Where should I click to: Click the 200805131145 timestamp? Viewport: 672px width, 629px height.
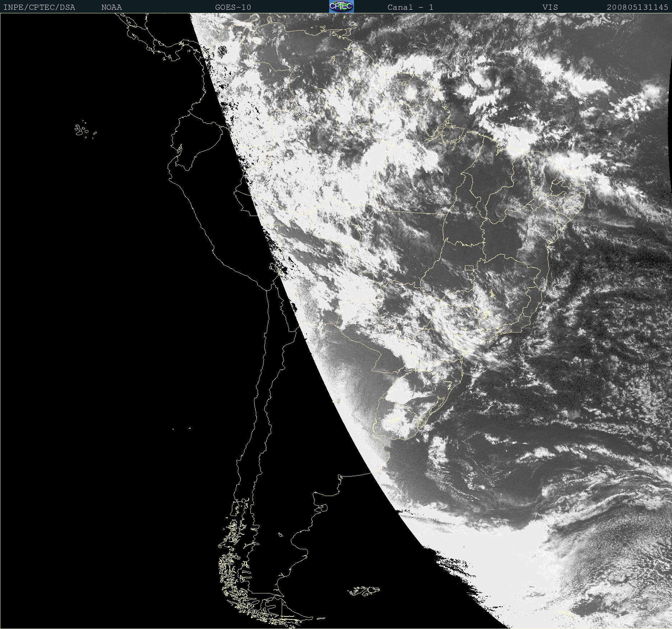tap(638, 7)
